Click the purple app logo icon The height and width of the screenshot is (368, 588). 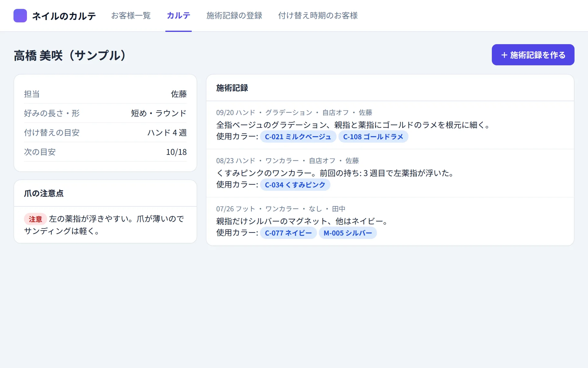(20, 16)
